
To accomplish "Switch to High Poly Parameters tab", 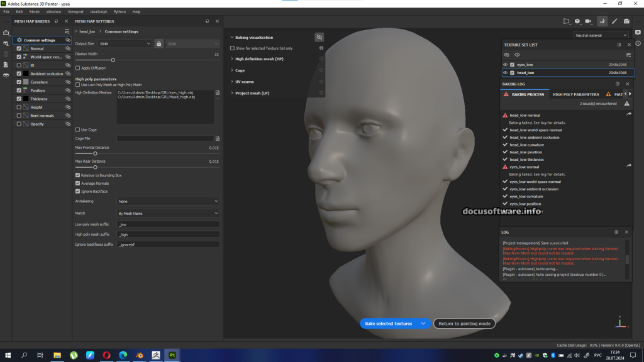I will click(x=575, y=94).
